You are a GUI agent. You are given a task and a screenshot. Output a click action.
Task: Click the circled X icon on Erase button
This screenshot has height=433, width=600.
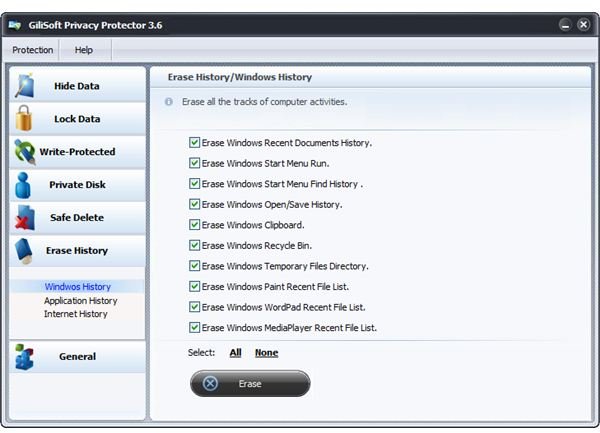210,383
